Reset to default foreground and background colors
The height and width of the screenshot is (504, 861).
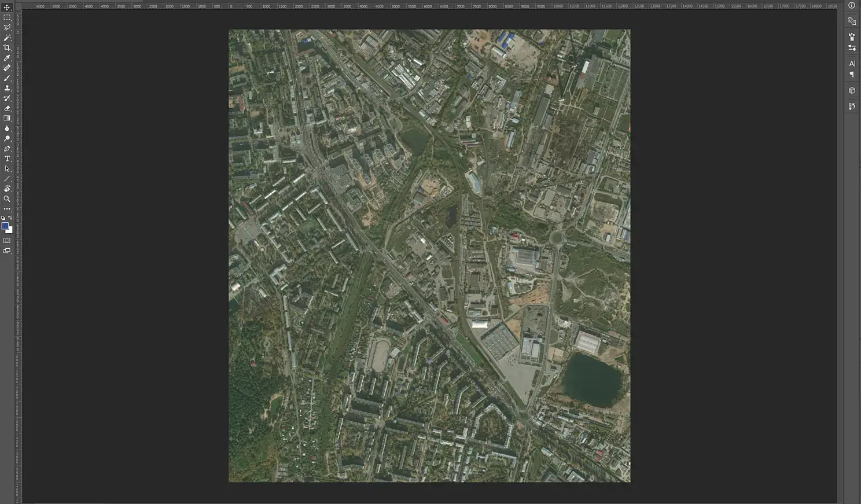(x=3, y=218)
